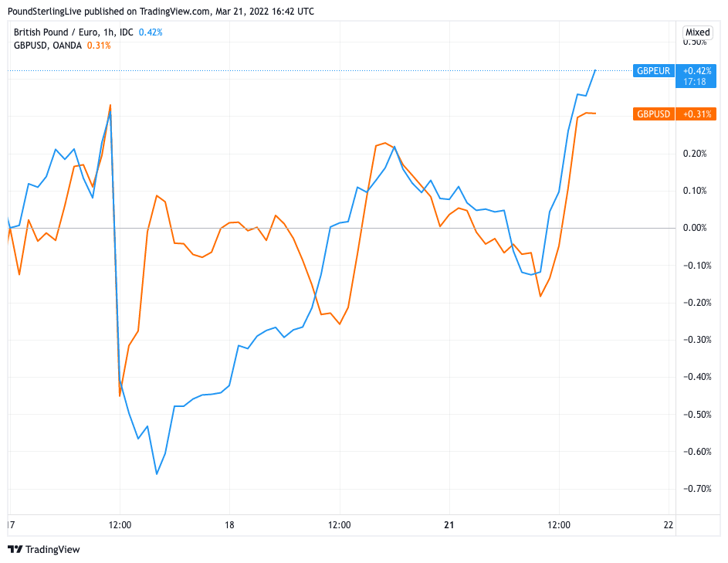Click the +0.42% price tag

[697, 70]
